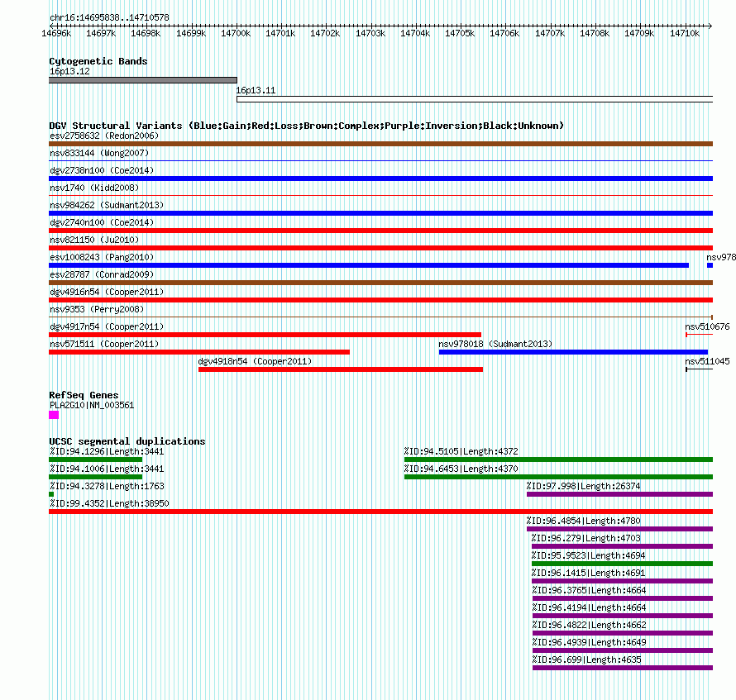The image size is (736, 700).
Task: Click the ruler's left arrow end
Action: coord(51,26)
